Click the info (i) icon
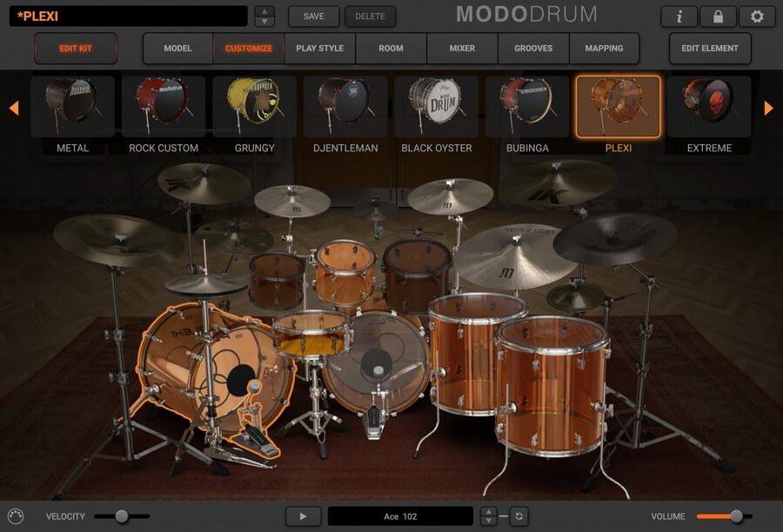Screen dimensions: 783x532 tap(679, 16)
